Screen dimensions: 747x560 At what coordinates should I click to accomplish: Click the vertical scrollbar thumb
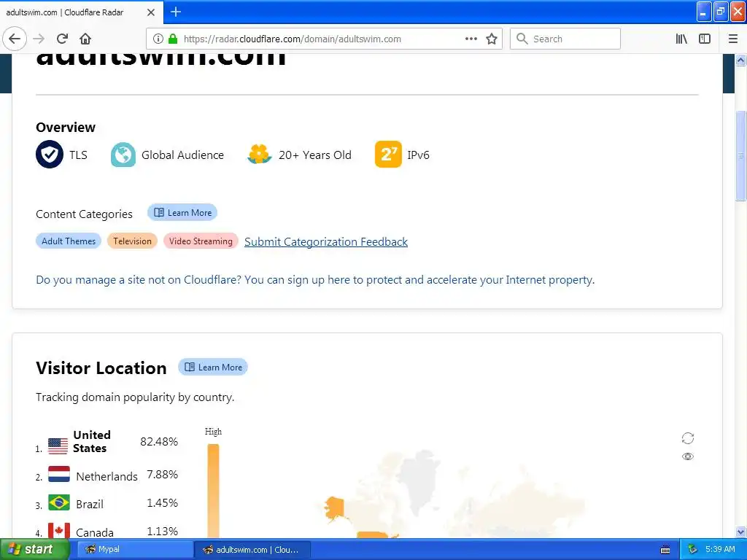pos(741,156)
